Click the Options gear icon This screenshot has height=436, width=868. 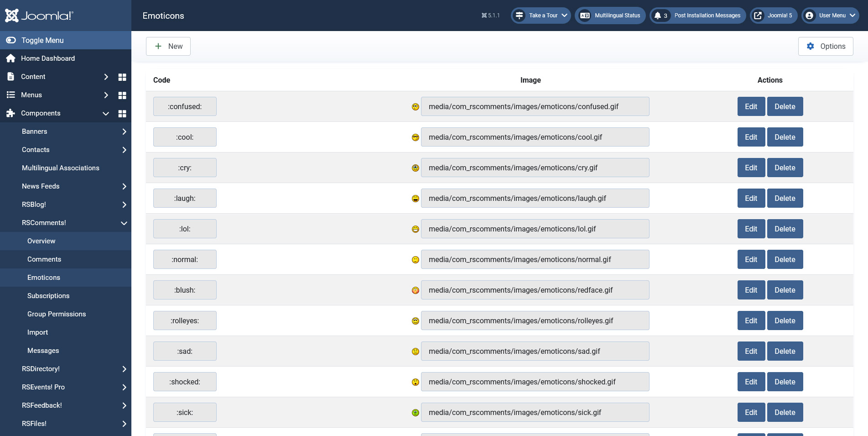click(x=811, y=46)
